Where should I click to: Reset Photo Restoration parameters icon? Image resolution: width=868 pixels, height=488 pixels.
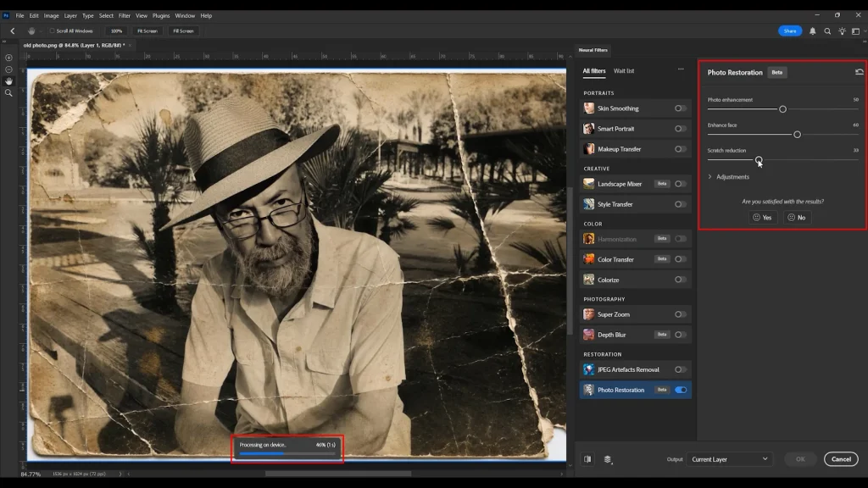pos(860,72)
